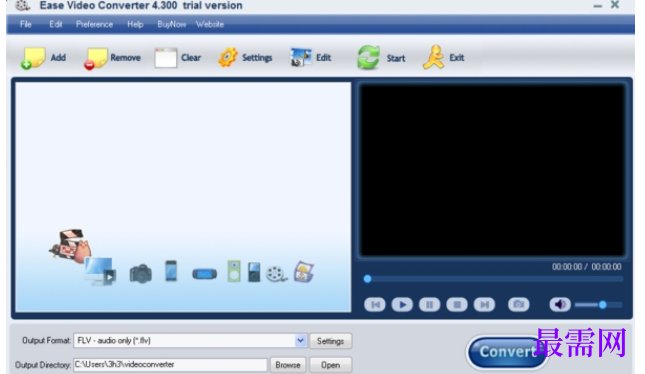Select the computer monitor device icon
This screenshot has width=645, height=374.
tap(100, 272)
